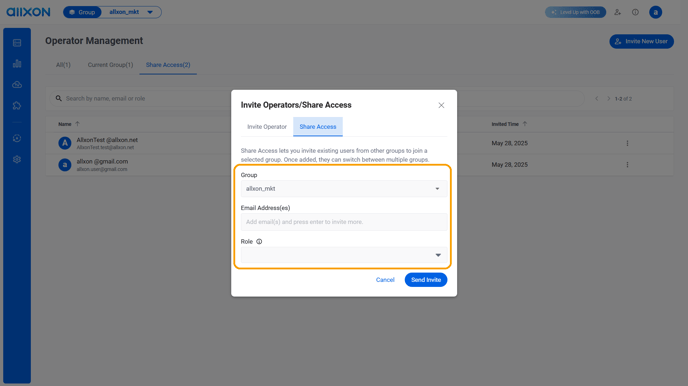Select the Share Access(2) page tab
Image resolution: width=688 pixels, height=386 pixels.
[x=168, y=65]
